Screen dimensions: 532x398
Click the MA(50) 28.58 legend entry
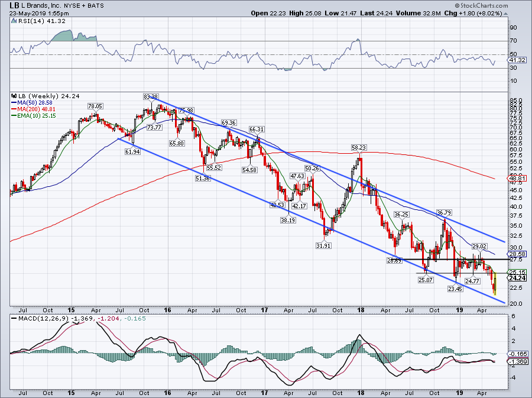pyautogui.click(x=31, y=102)
